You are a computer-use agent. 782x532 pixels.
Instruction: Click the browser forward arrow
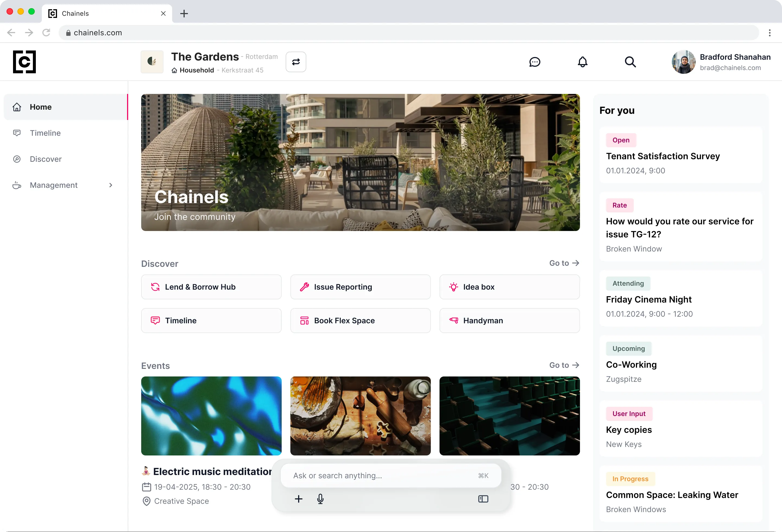pyautogui.click(x=29, y=33)
